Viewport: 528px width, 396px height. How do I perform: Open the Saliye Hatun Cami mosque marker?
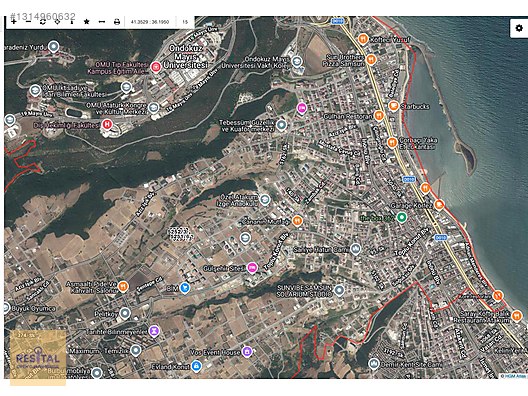[x=356, y=249]
